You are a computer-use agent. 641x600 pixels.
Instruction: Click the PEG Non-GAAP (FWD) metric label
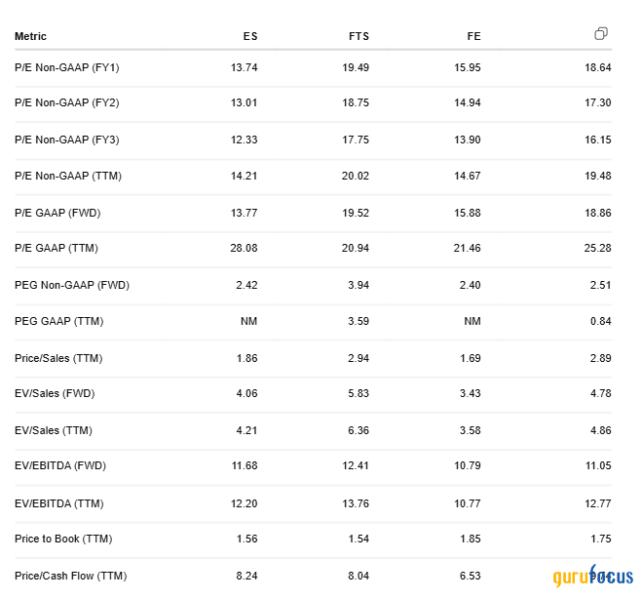pyautogui.click(x=72, y=285)
